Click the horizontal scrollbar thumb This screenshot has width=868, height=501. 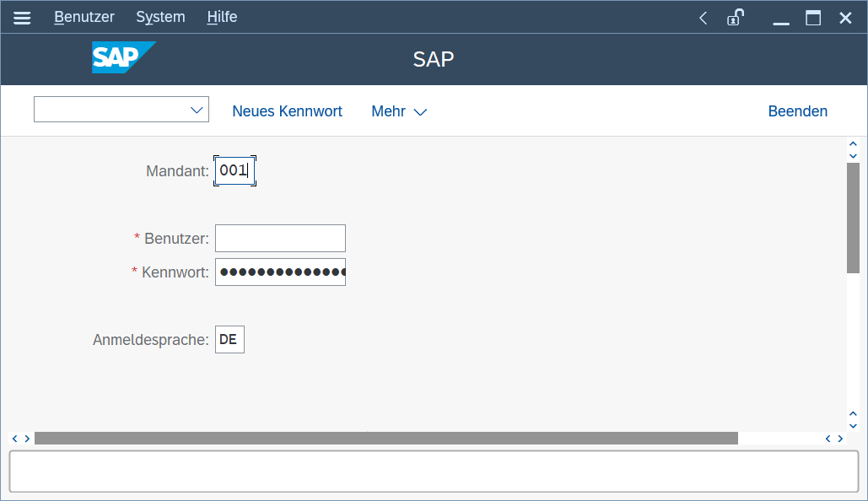[x=385, y=439]
